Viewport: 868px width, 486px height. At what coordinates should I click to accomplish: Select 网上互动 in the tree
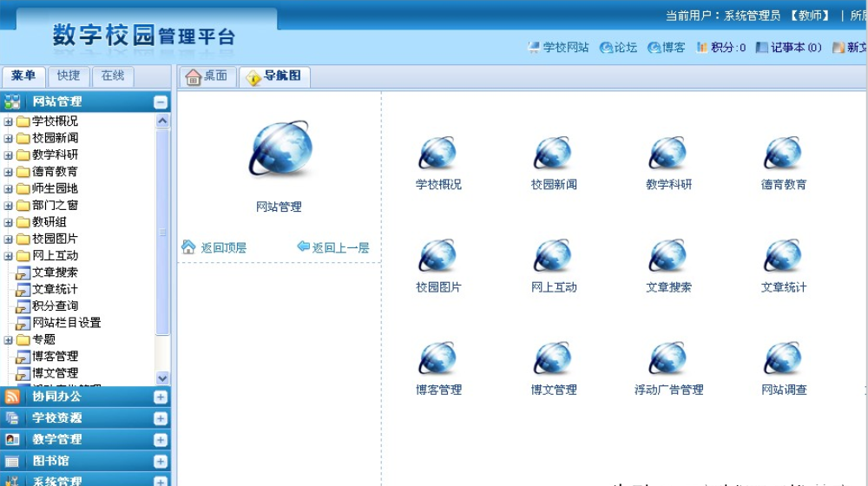pos(55,256)
